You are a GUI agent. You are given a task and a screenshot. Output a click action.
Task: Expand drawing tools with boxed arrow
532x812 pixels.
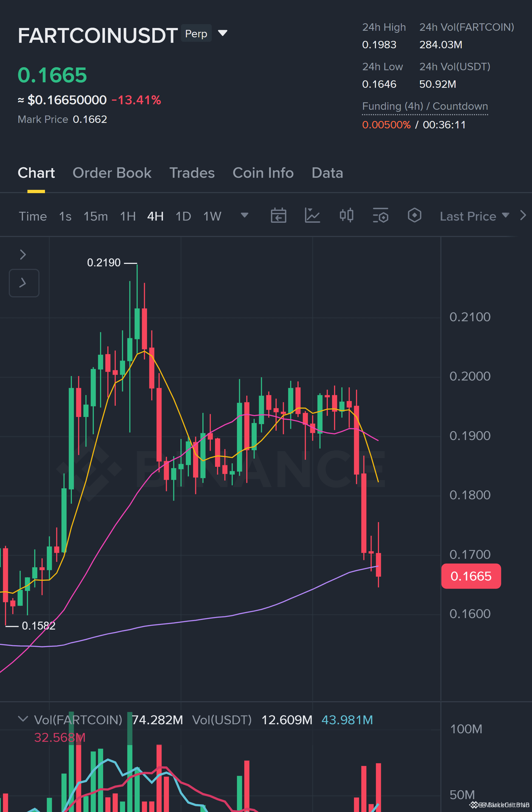(24, 283)
